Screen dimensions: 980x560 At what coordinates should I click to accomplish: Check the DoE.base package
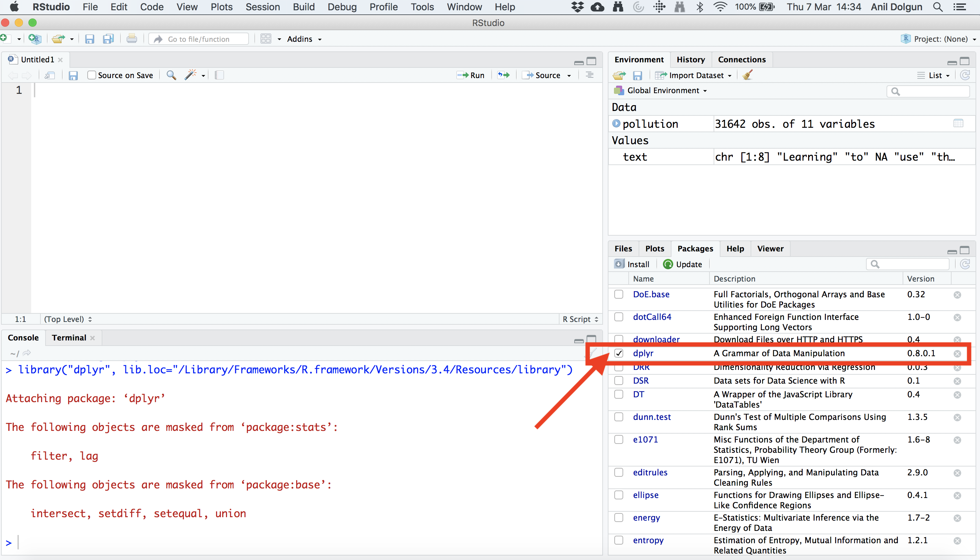619,294
